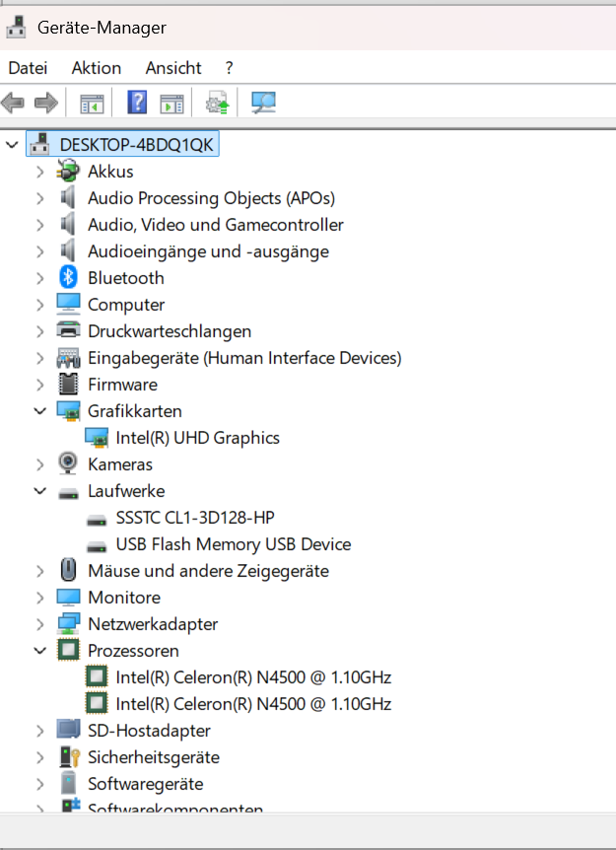Viewport: 616px width, 850px height.
Task: Select the Softwaregeräte label
Action: click(146, 783)
